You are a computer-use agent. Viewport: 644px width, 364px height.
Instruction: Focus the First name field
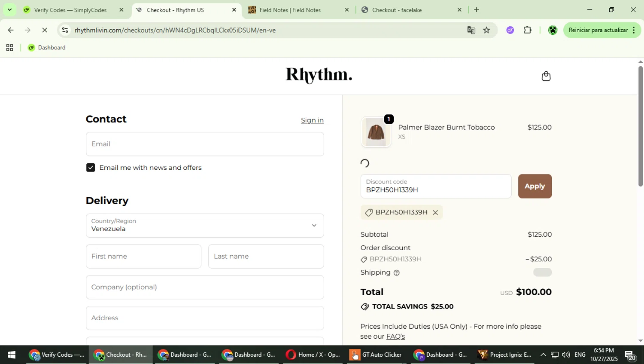pyautogui.click(x=143, y=257)
